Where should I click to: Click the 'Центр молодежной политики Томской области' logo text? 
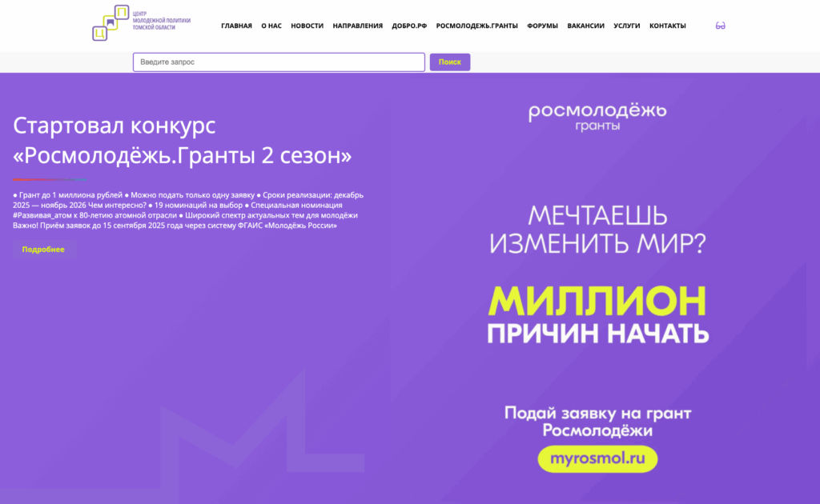click(161, 20)
